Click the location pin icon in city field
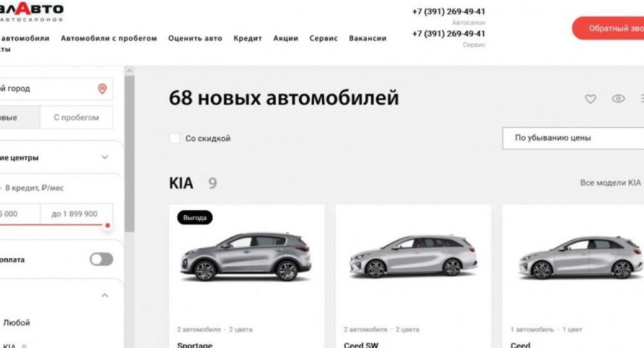The height and width of the screenshot is (348, 644). click(x=102, y=89)
